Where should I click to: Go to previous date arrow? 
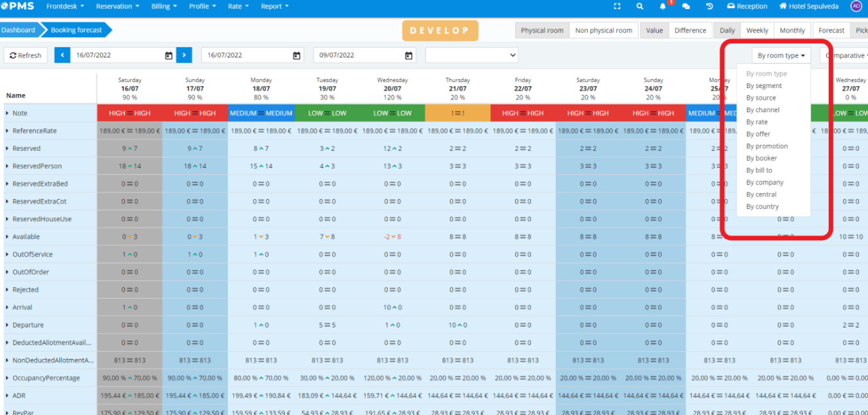[x=62, y=55]
